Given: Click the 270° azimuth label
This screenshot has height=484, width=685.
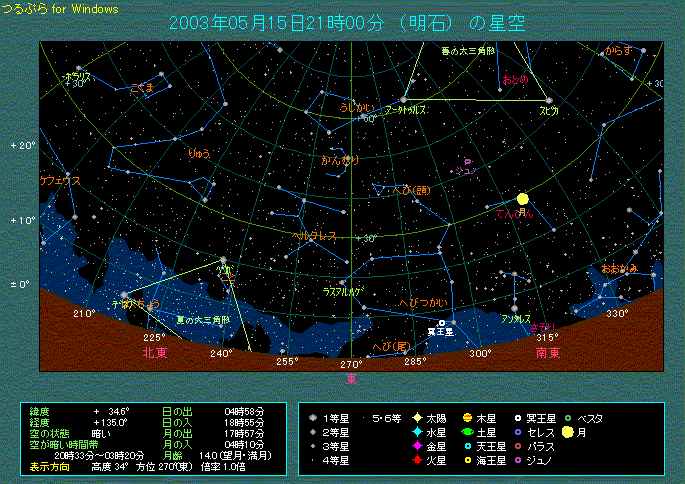Looking at the screenshot, I should (x=352, y=364).
